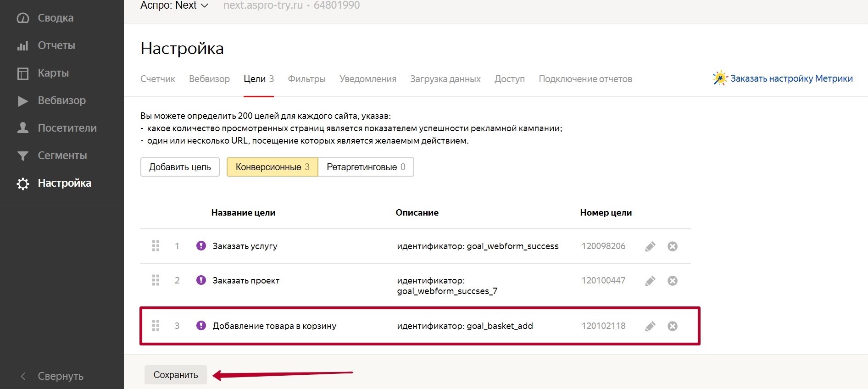
Task: Follow the Заказать настройку Метрики link
Action: (x=791, y=78)
